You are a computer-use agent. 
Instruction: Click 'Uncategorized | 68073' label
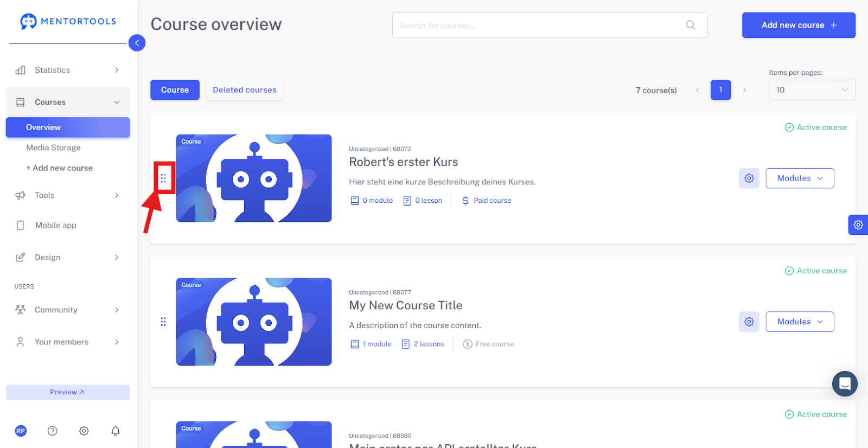click(x=380, y=149)
